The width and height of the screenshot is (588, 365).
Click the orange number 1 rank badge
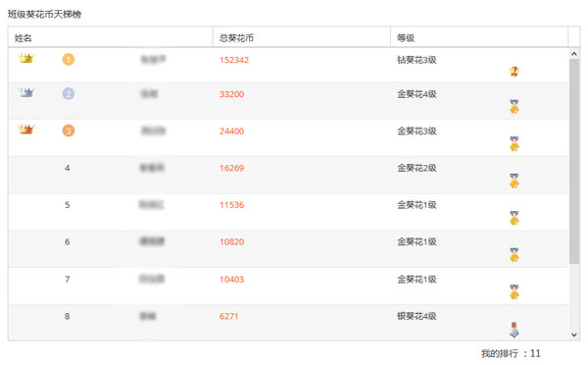[x=69, y=59]
